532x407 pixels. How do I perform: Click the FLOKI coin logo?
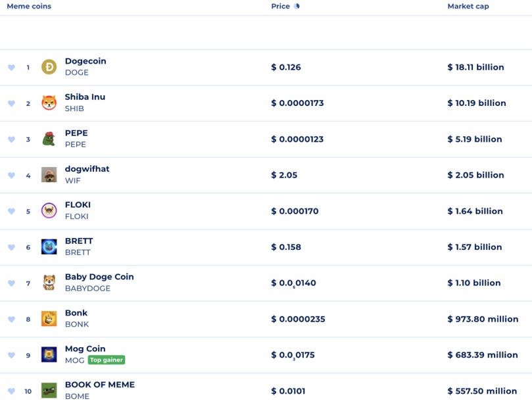pyautogui.click(x=49, y=211)
